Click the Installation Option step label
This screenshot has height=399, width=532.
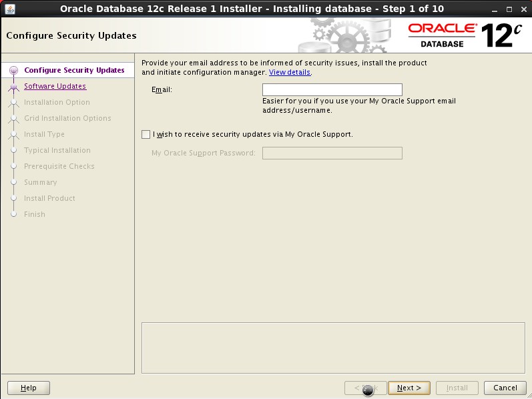(x=57, y=102)
